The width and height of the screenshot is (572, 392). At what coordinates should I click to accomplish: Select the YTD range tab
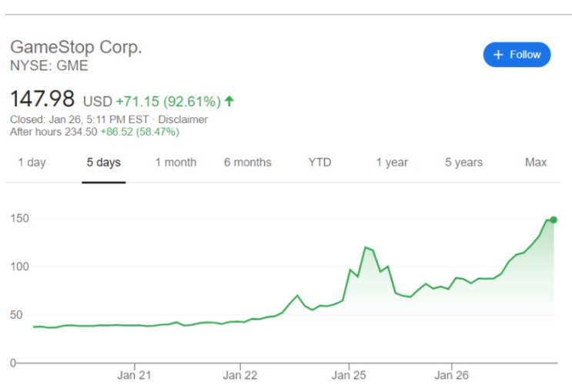pos(319,162)
